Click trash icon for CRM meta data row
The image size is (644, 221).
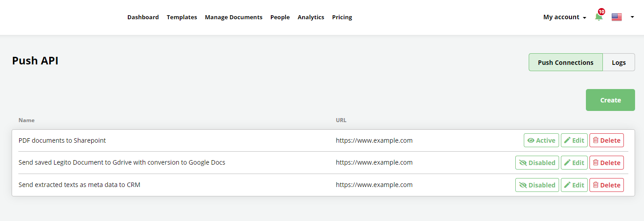(x=596, y=185)
